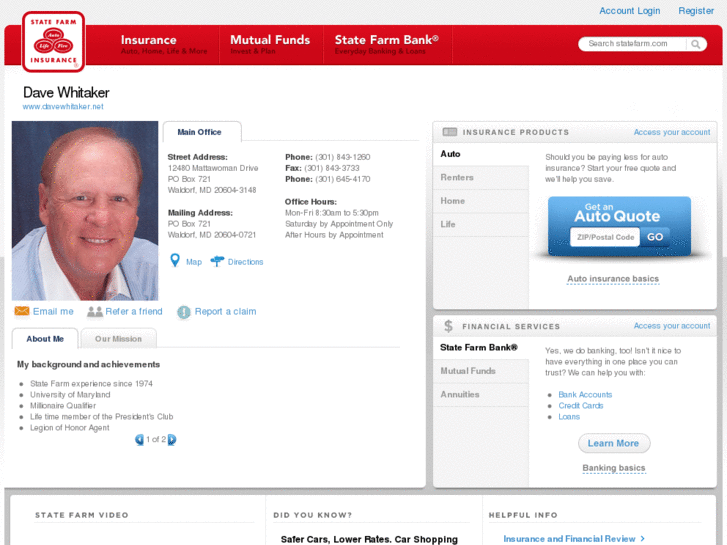727x545 pixels.
Task: Click the Register link
Action: tap(696, 11)
